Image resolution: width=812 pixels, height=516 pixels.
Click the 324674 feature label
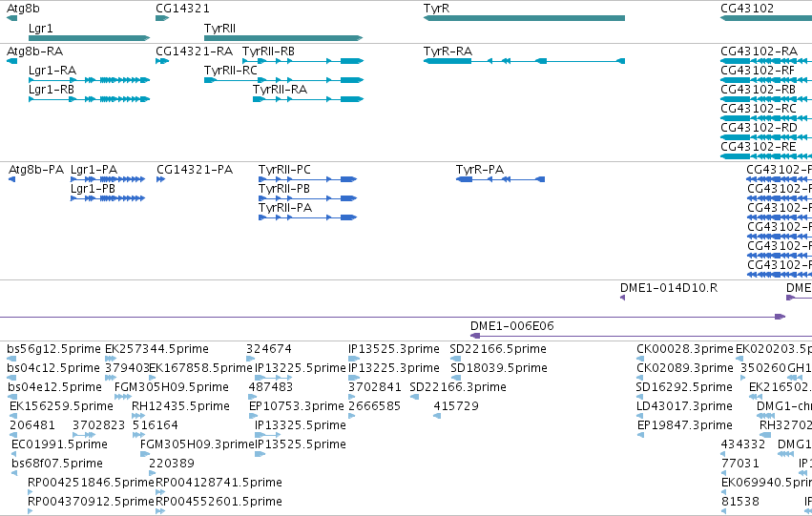269,349
